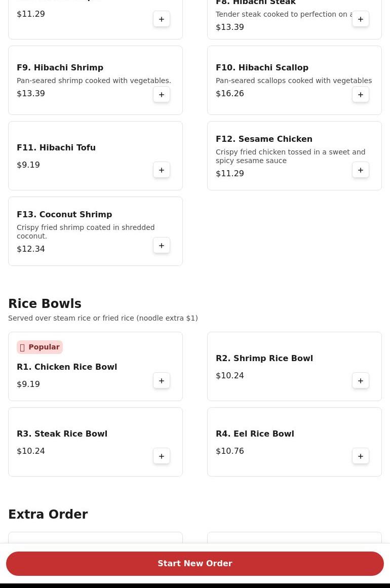Viewport: 390px width, 588px height.
Task: Add F8 Hibachi Steak to order
Action: (361, 19)
